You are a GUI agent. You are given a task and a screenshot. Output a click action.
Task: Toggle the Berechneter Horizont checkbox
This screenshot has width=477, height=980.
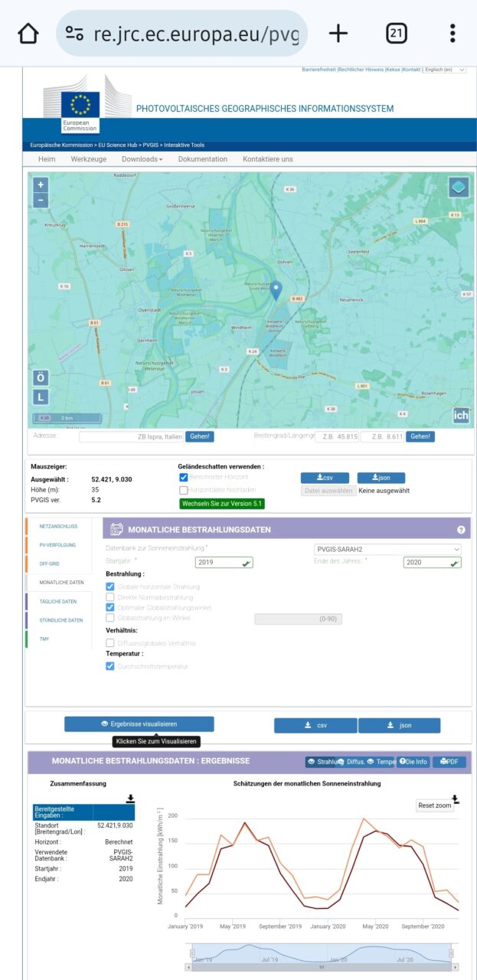click(184, 477)
